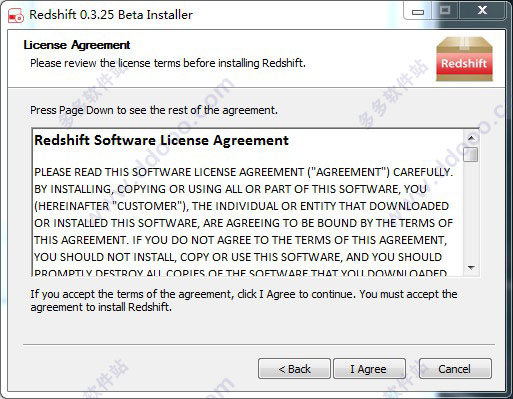The image size is (513, 399).
Task: Accept the license via I Agree
Action: (369, 369)
